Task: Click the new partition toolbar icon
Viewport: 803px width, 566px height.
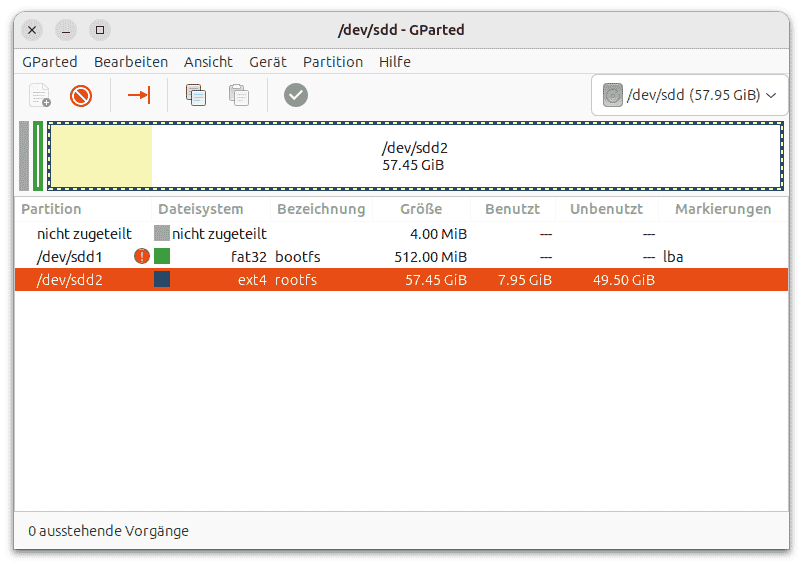Action: tap(40, 95)
